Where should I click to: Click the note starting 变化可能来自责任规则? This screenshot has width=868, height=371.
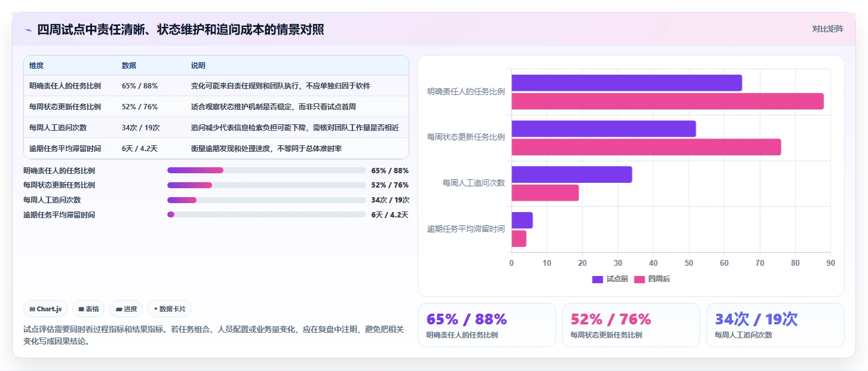point(281,85)
